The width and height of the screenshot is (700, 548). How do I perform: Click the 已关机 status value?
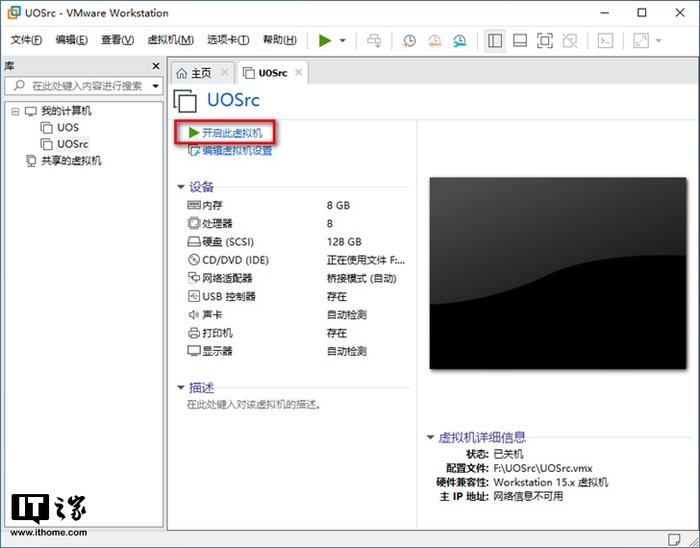[x=508, y=454]
